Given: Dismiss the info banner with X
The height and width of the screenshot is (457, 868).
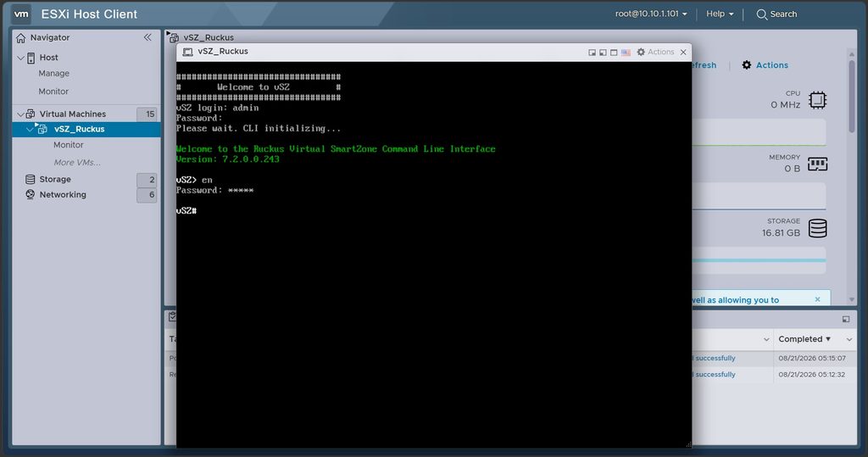Looking at the screenshot, I should pyautogui.click(x=818, y=299).
